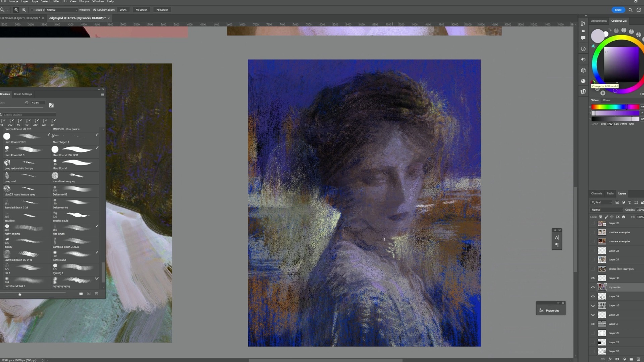Click the add layer style fx icon

(x=610, y=359)
